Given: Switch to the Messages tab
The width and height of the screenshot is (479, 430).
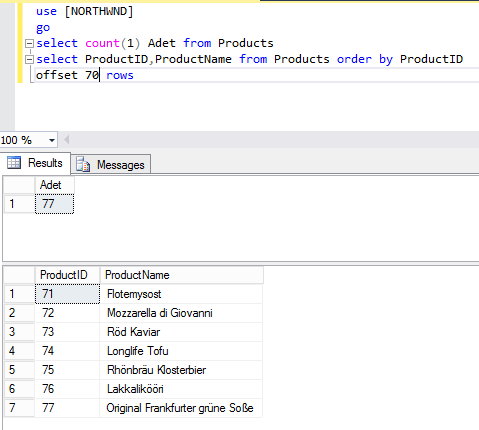Looking at the screenshot, I should (x=111, y=164).
